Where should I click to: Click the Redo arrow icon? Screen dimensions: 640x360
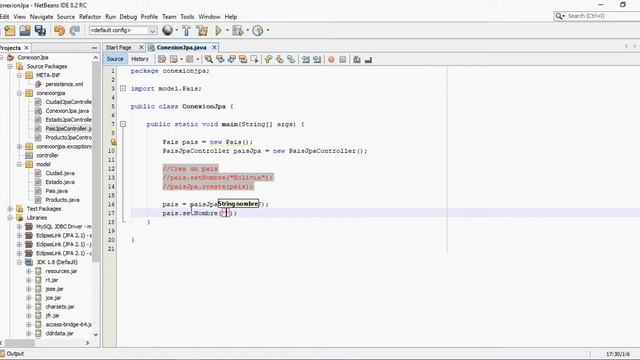[75, 30]
